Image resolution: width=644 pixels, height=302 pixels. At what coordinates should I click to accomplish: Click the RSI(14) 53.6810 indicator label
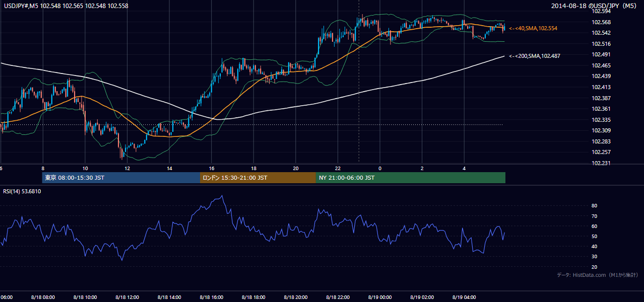22,192
